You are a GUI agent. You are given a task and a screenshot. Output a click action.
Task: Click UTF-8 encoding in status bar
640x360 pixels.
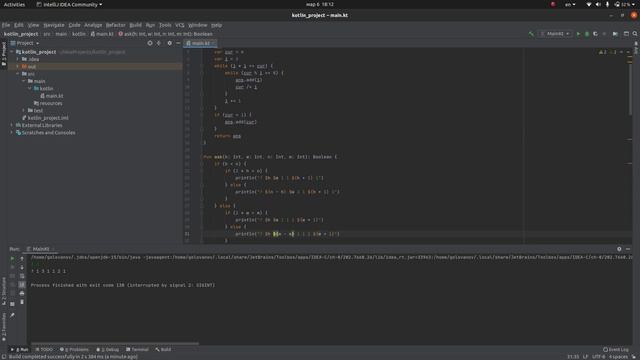pyautogui.click(x=598, y=357)
